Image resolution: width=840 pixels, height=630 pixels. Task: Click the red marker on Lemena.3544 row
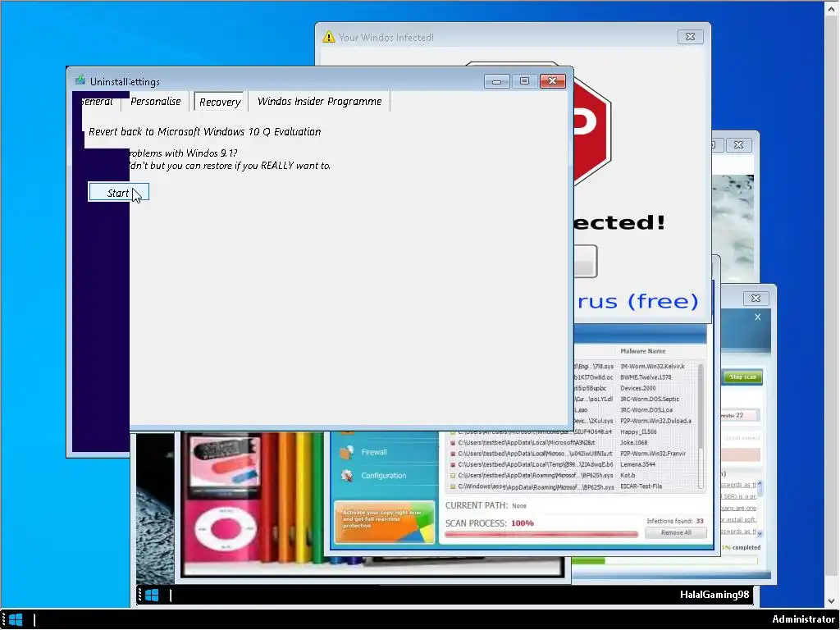coord(453,464)
